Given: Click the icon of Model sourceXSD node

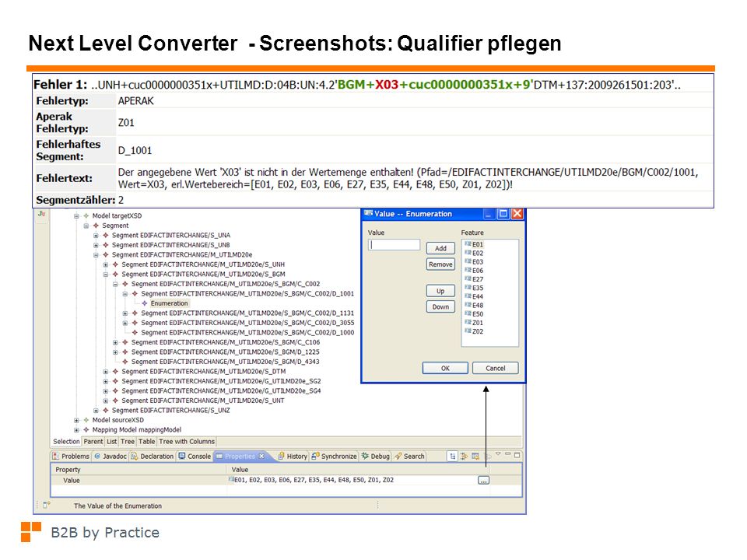Looking at the screenshot, I should tap(86, 420).
